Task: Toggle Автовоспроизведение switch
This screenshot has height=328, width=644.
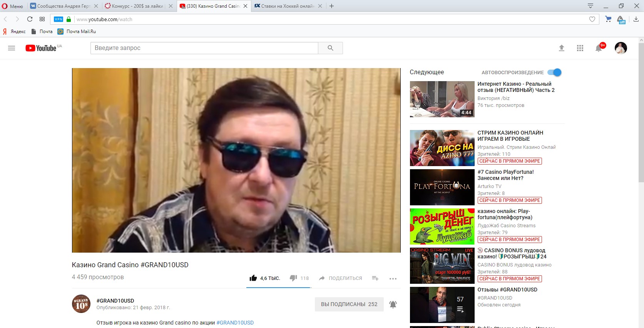Action: 555,72
